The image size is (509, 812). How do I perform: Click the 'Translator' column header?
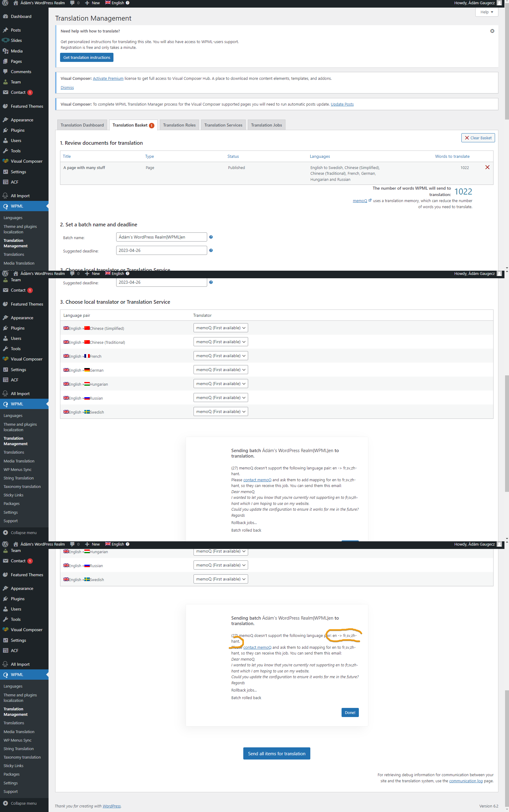tap(202, 316)
